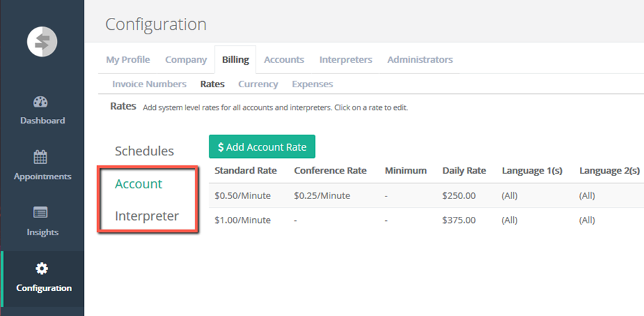This screenshot has width=644, height=316.
Task: Open Currency sub-tab
Action: [x=258, y=84]
